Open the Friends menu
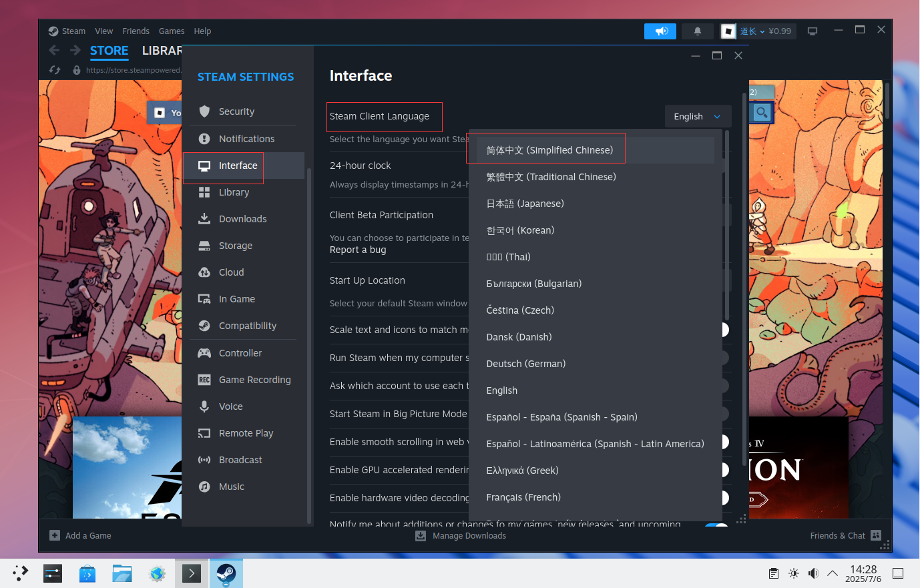This screenshot has height=588, width=920. [136, 31]
